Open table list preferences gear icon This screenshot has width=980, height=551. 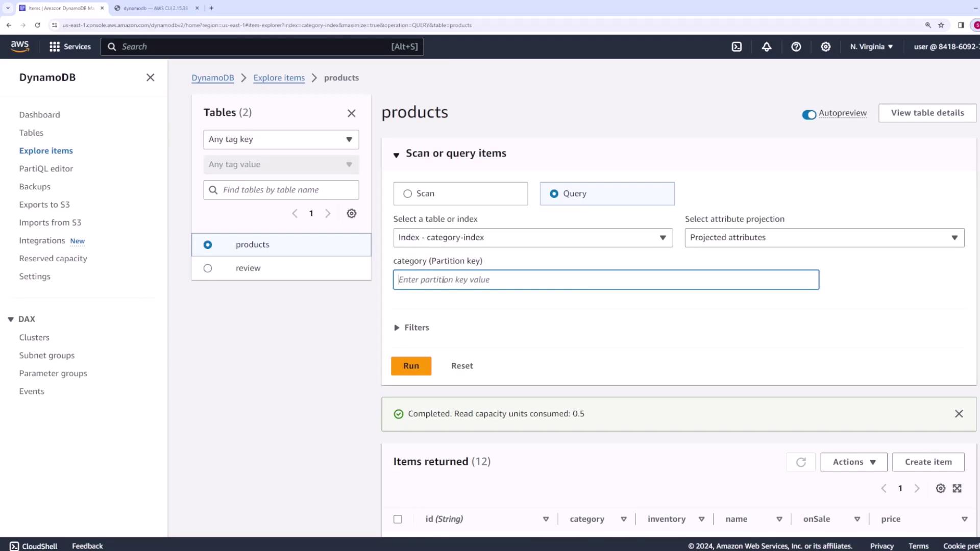(351, 213)
